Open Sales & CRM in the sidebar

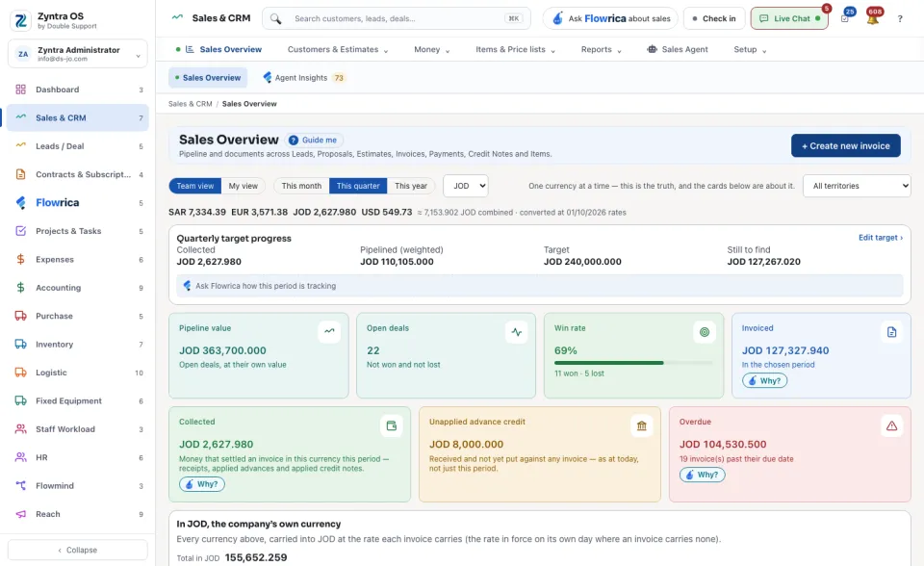pyautogui.click(x=78, y=117)
